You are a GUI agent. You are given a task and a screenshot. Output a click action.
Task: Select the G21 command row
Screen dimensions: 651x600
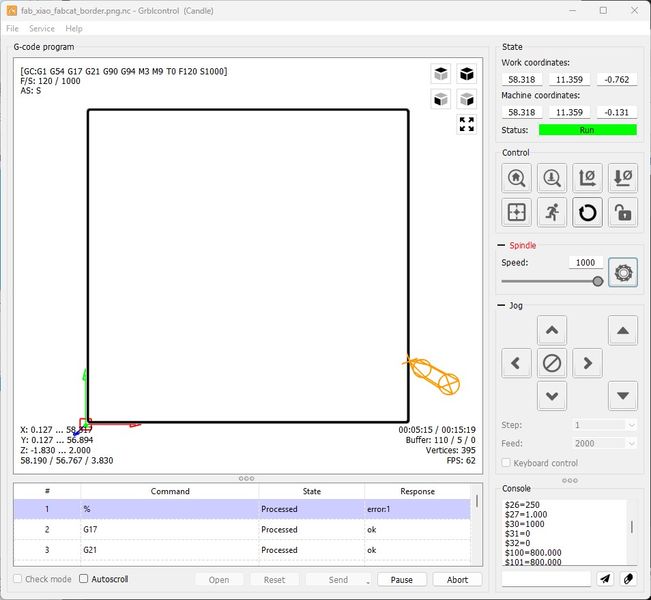tap(242, 550)
